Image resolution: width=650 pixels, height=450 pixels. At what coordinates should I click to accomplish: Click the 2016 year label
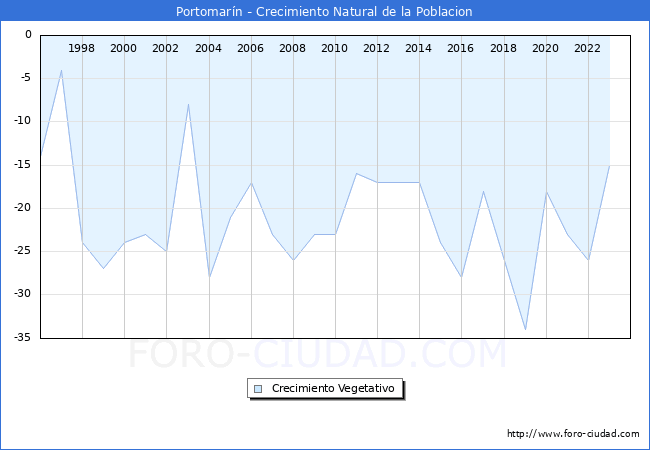(461, 48)
